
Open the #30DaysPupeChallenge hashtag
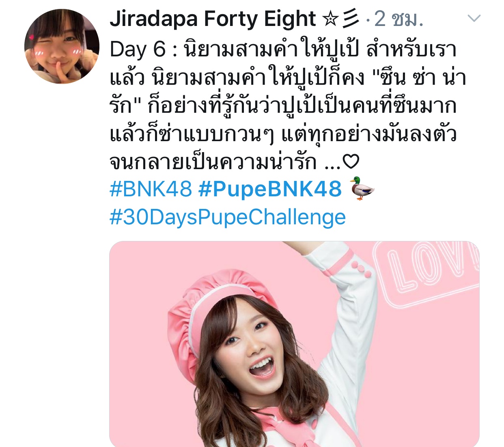click(x=228, y=217)
